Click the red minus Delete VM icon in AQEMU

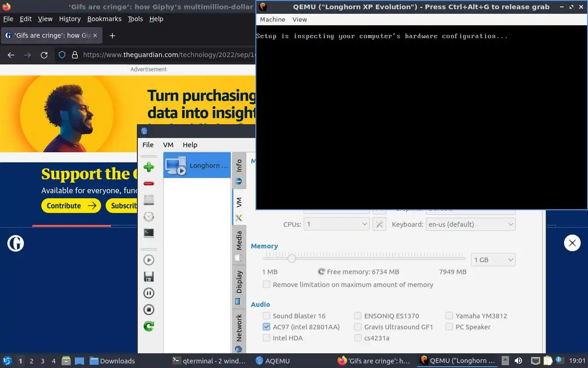click(x=148, y=184)
